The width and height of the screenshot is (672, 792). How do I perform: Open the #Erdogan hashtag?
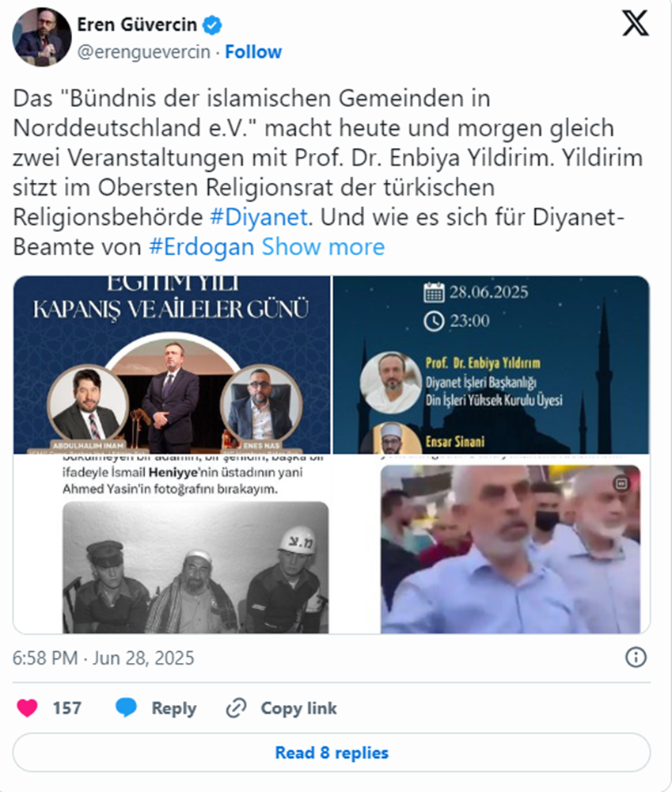[x=202, y=247]
